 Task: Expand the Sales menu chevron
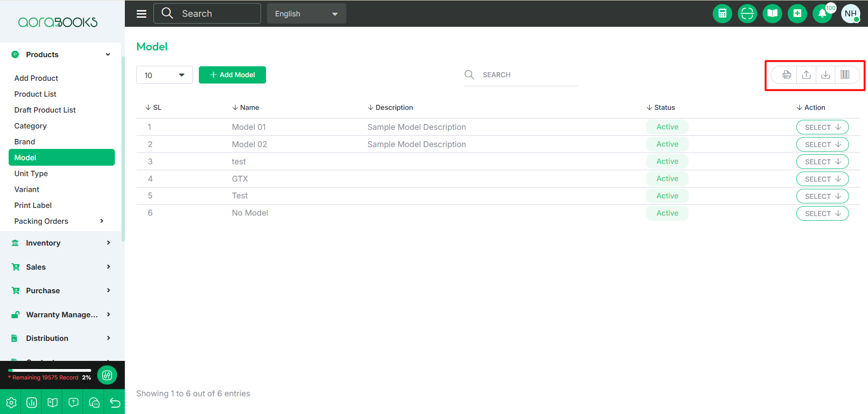coord(108,267)
